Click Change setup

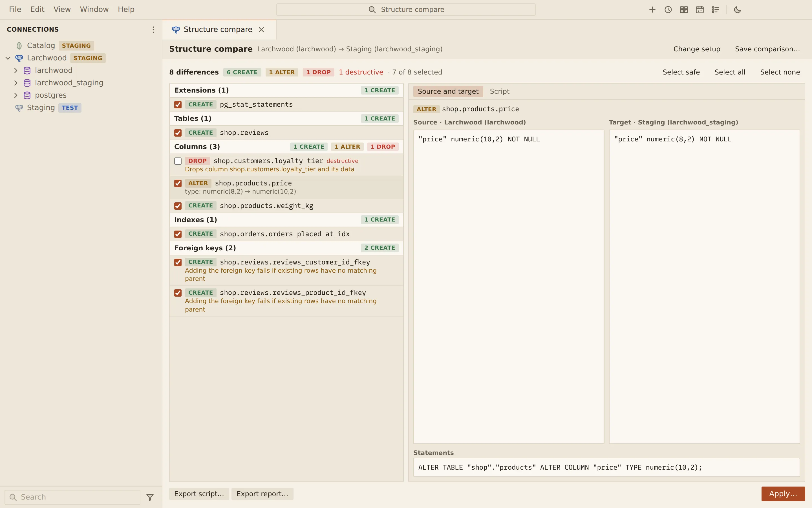(x=697, y=49)
